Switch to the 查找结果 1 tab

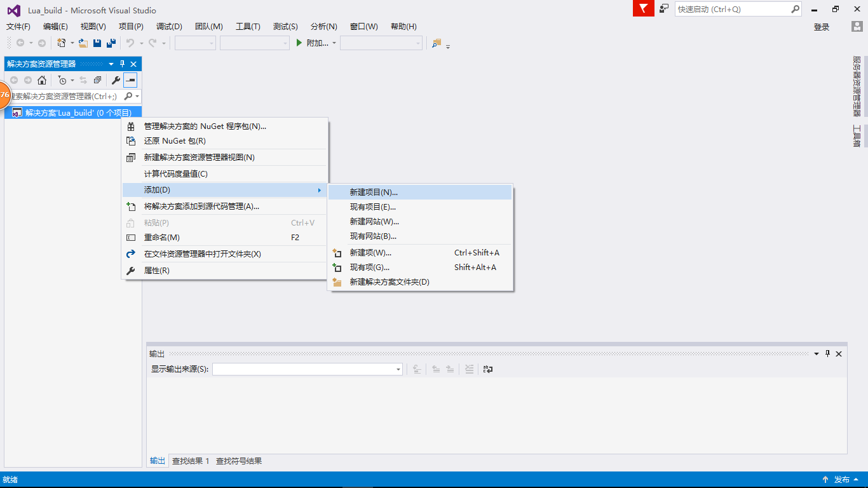tap(191, 461)
